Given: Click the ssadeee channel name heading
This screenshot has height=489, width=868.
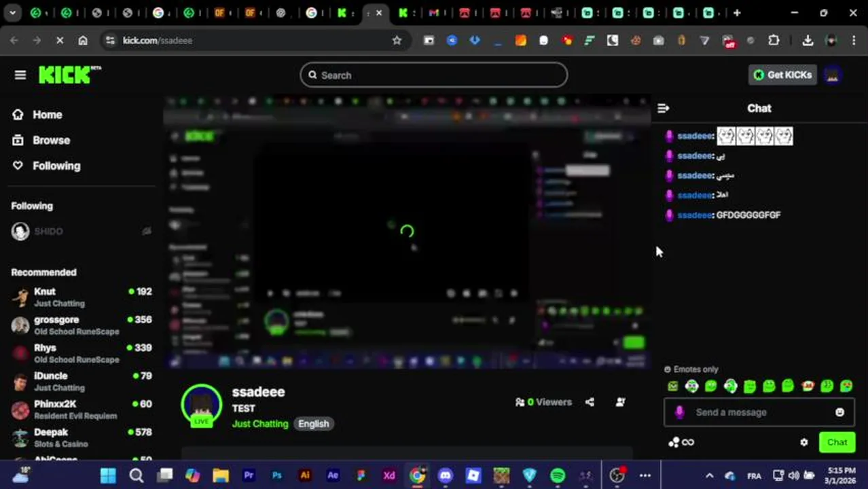Looking at the screenshot, I should [x=259, y=392].
